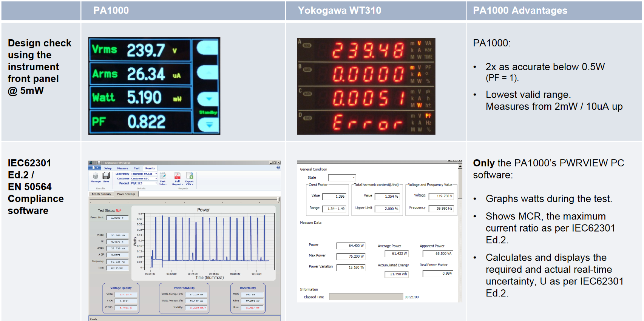Click the row A function indicator on Yokogawa display
Screen dimensions: 644x321
[307, 45]
